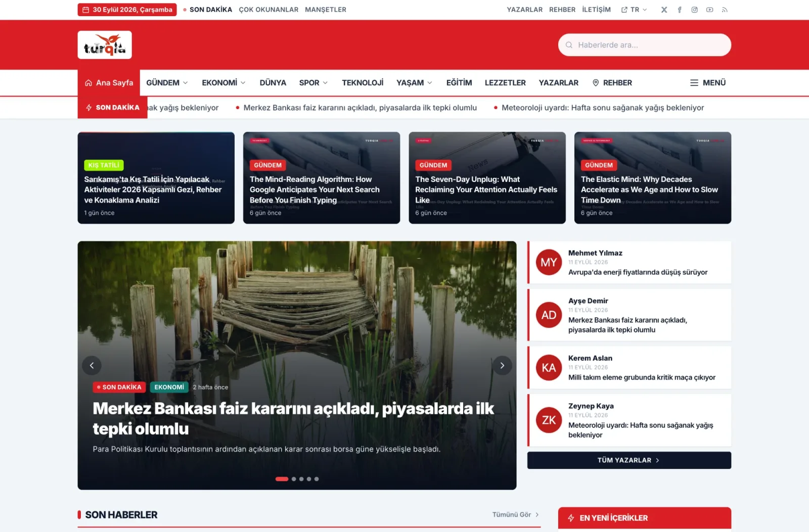The image size is (809, 532).
Task: Go to previous slide arrow
Action: click(x=92, y=365)
